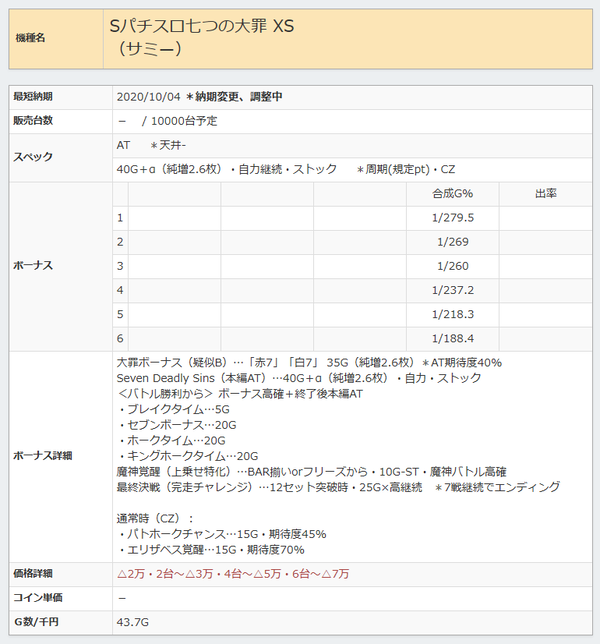
Task: Click the 'ボーナス' row label
Action: [x=33, y=266]
